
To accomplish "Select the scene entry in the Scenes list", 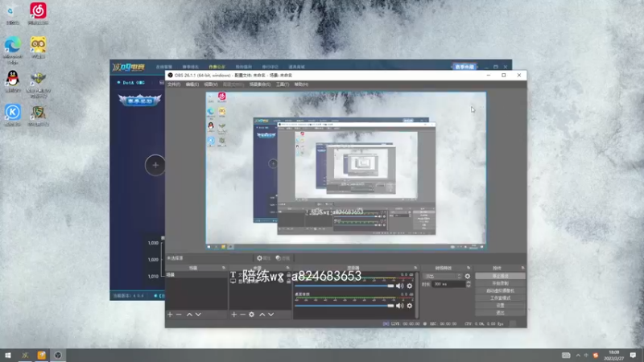I will click(x=196, y=274).
